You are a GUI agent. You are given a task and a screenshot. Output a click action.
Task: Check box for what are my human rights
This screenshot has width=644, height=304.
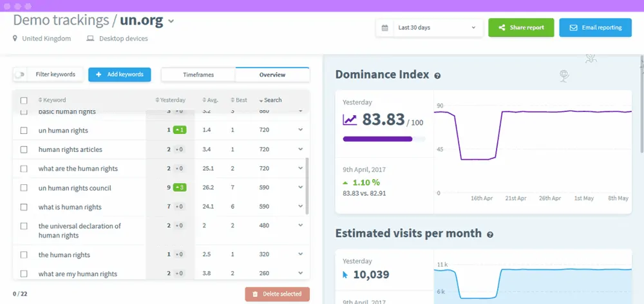tap(24, 274)
